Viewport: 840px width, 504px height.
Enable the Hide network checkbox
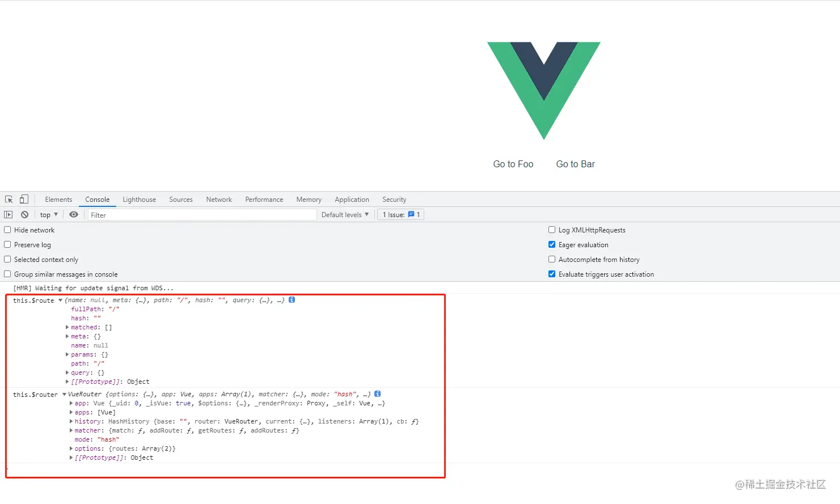click(7, 230)
